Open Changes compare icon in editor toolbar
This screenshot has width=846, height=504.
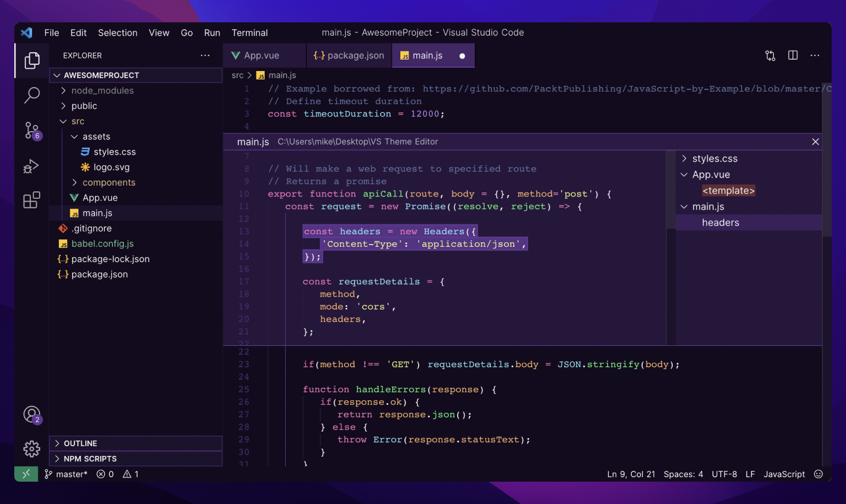pyautogui.click(x=770, y=56)
